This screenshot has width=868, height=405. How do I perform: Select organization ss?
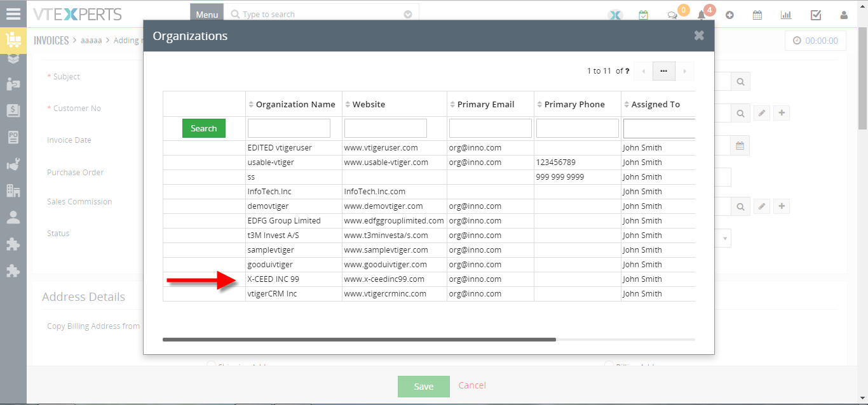(251, 177)
